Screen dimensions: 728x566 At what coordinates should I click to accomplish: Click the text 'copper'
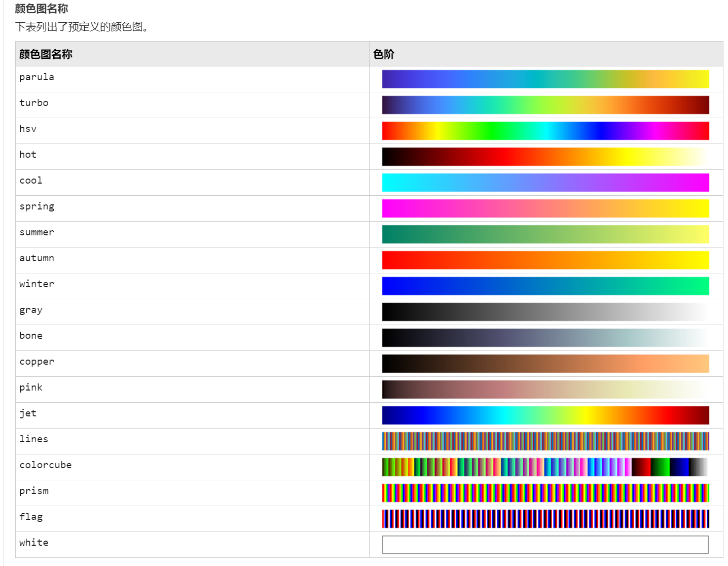point(37,362)
